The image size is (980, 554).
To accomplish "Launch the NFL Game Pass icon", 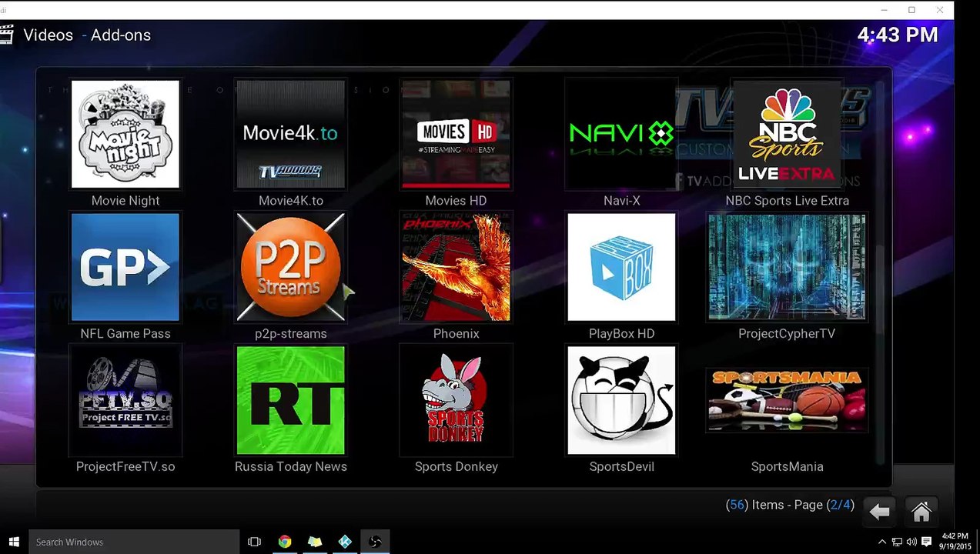I will (125, 267).
